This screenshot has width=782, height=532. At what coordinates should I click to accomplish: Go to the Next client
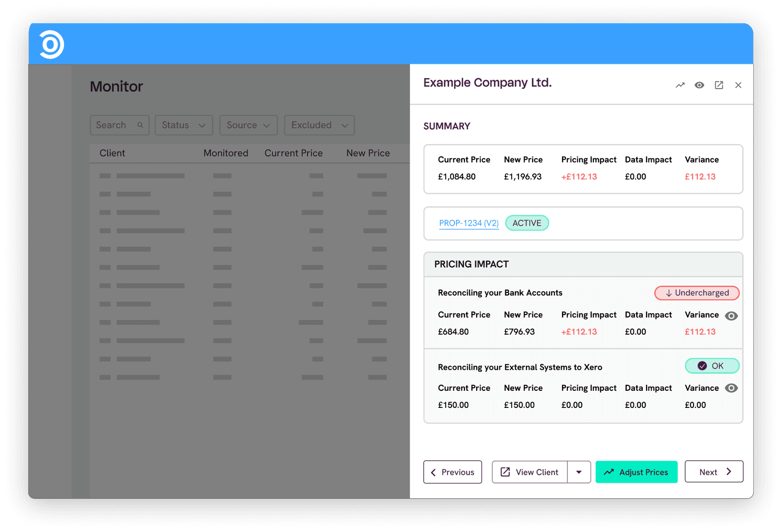coord(714,472)
